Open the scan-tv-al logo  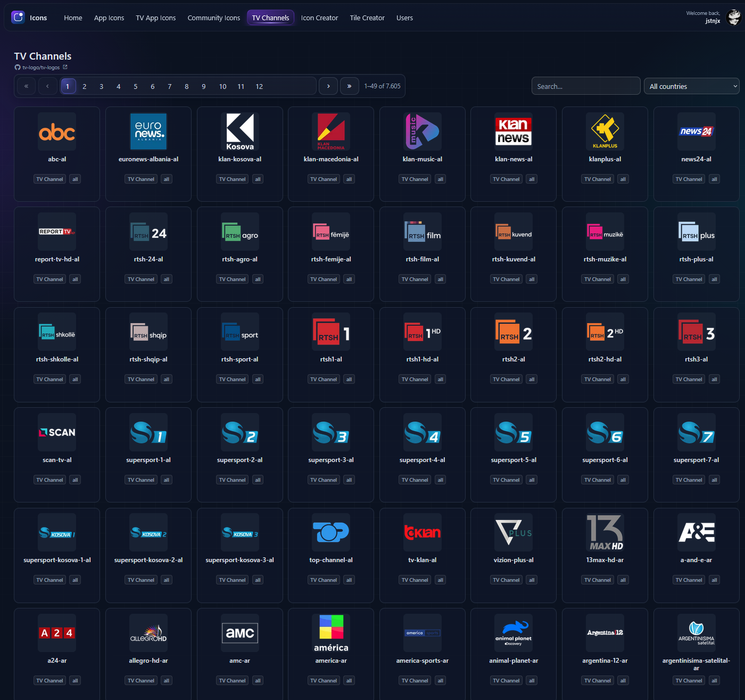(57, 432)
